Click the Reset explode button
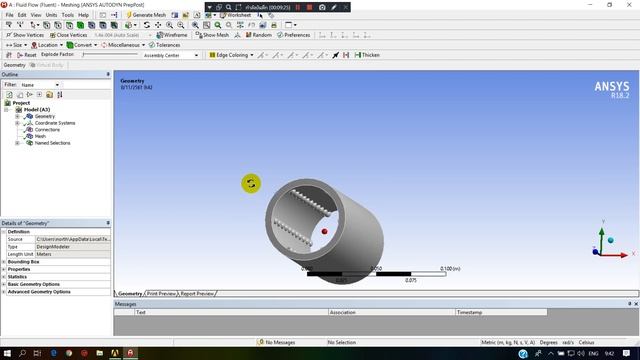This screenshot has height=360, width=640. point(27,55)
